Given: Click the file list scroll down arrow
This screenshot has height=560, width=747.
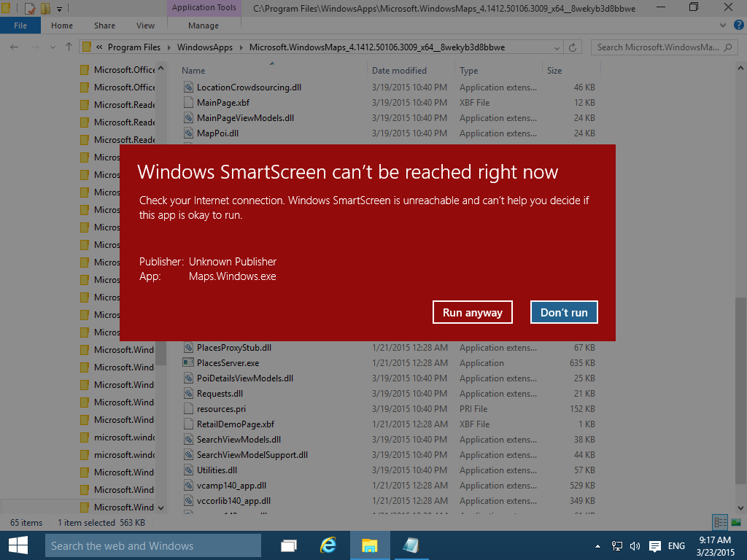Looking at the screenshot, I should click(x=740, y=507).
